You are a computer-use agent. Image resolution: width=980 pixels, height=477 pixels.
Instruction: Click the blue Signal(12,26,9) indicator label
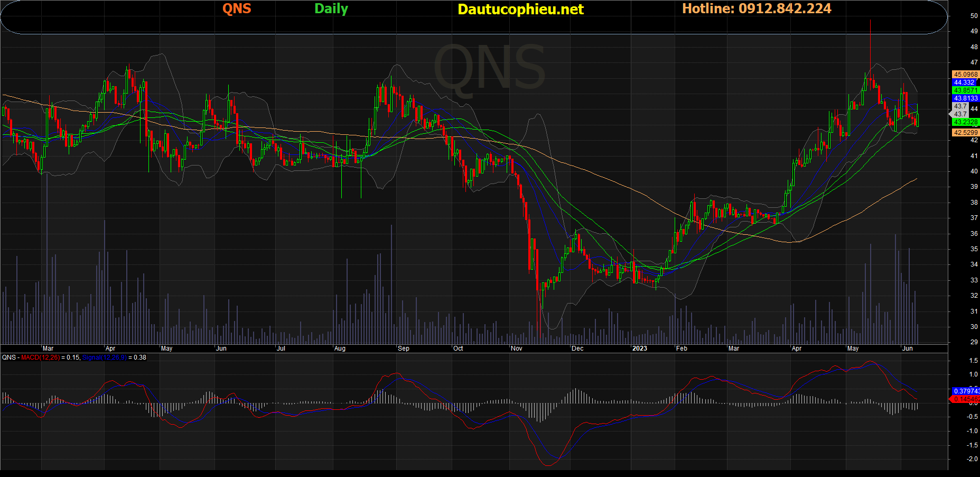(x=104, y=357)
